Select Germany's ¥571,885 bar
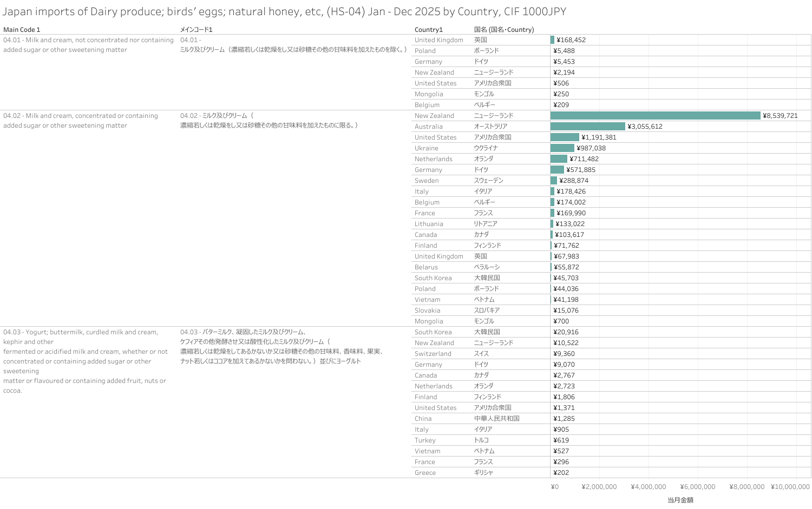 (557, 170)
